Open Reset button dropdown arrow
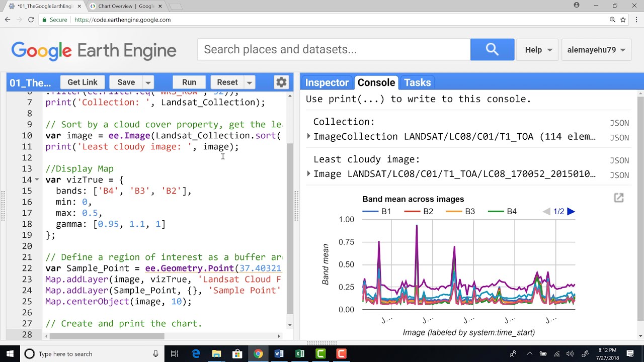 [x=249, y=82]
